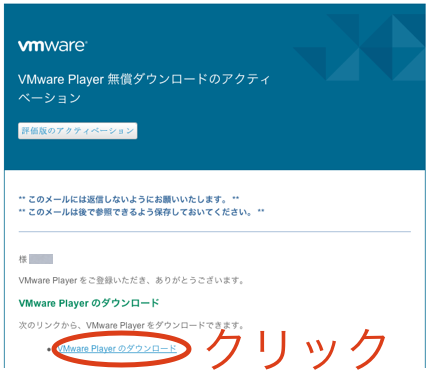Select the notice このメールは後で参照できるよう保存しておいてください
This screenshot has width=432, height=380.
pos(141,212)
